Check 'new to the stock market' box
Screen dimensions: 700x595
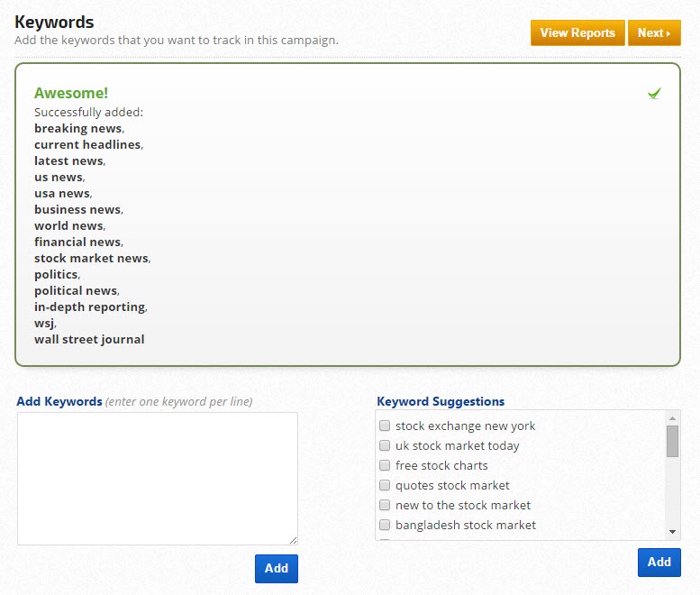click(385, 506)
